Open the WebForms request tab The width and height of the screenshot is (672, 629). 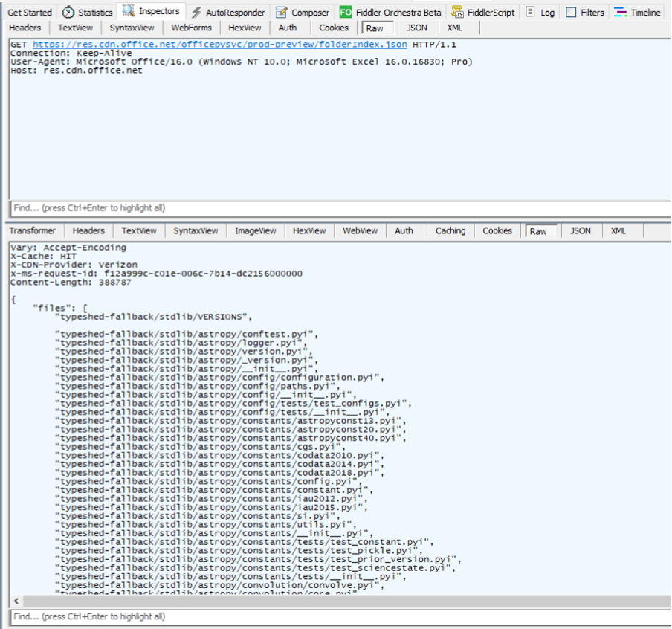(191, 28)
